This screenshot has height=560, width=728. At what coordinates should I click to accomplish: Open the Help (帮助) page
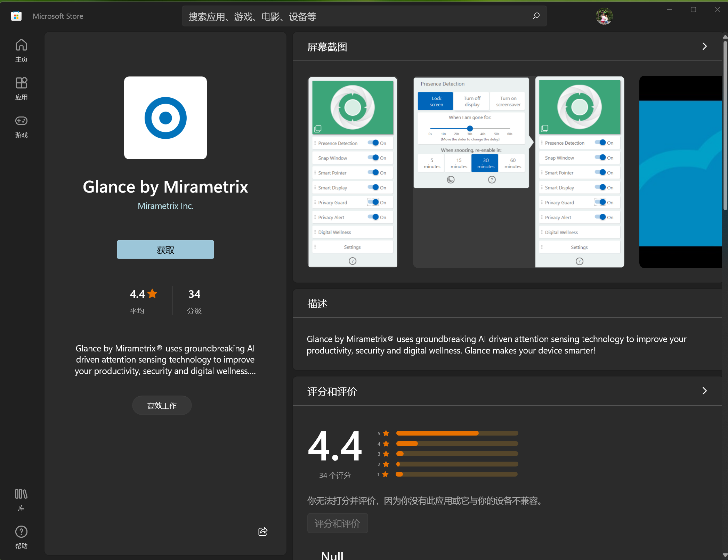[x=21, y=537]
